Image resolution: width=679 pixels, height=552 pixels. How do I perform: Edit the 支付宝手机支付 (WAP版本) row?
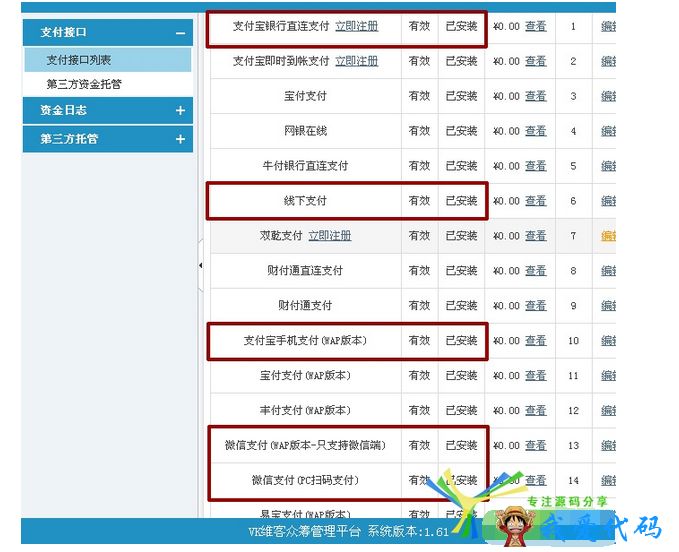608,341
